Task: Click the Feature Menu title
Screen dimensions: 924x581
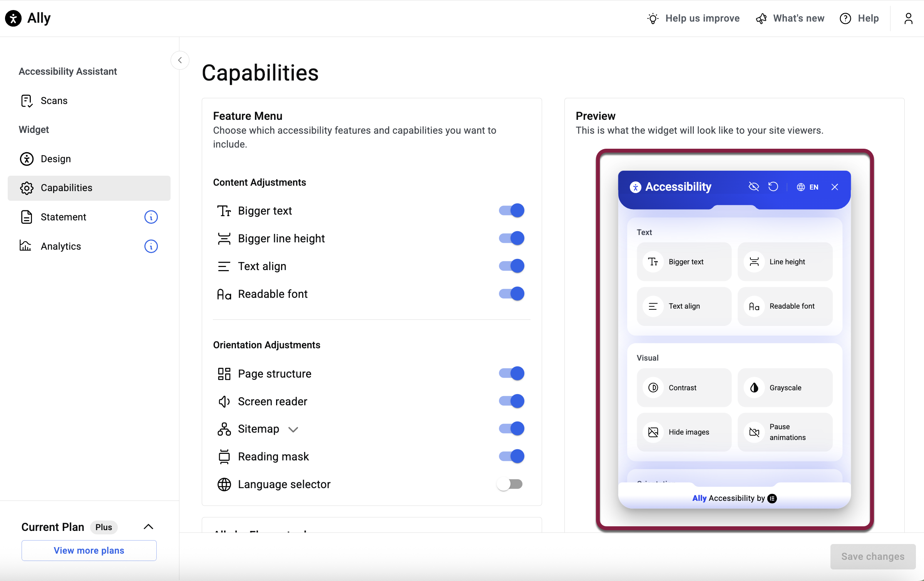Action: pos(248,116)
